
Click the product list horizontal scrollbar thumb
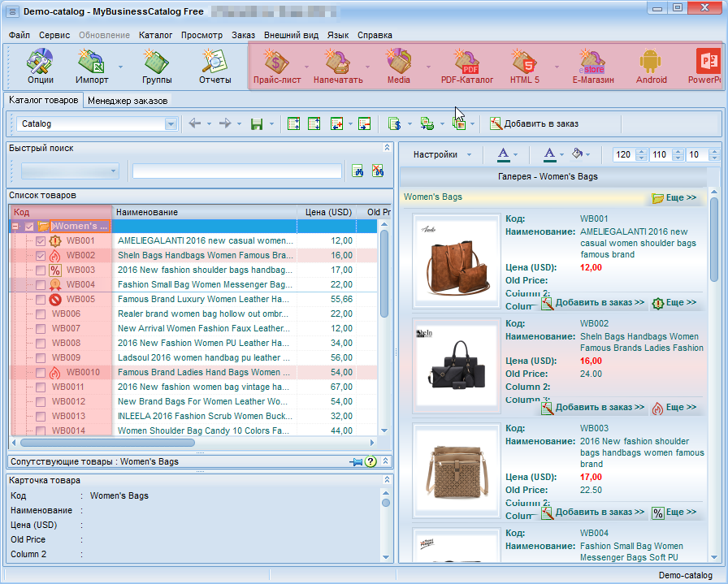(107, 443)
